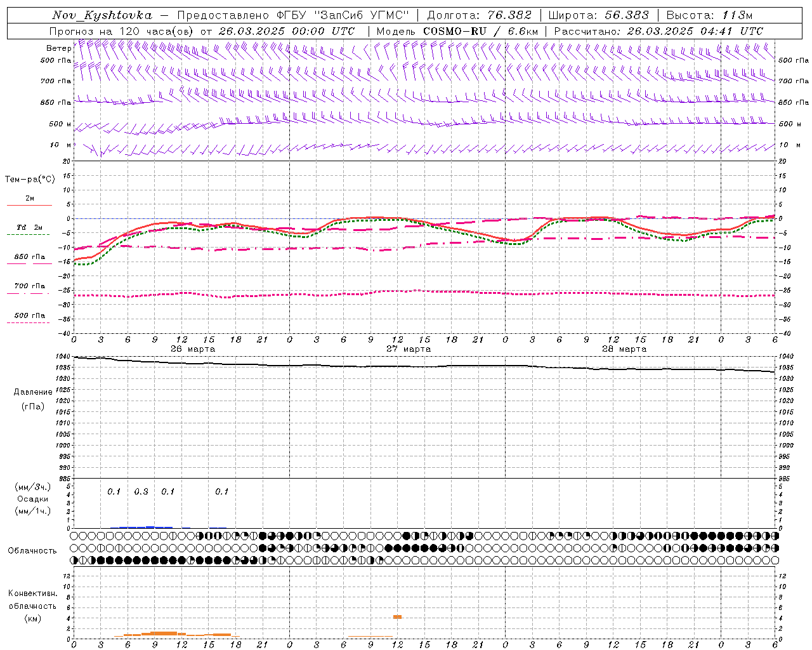This screenshot has height=650, width=812.
Task: Click the (мм/1ч.) precipitation unit label
Action: point(33,511)
